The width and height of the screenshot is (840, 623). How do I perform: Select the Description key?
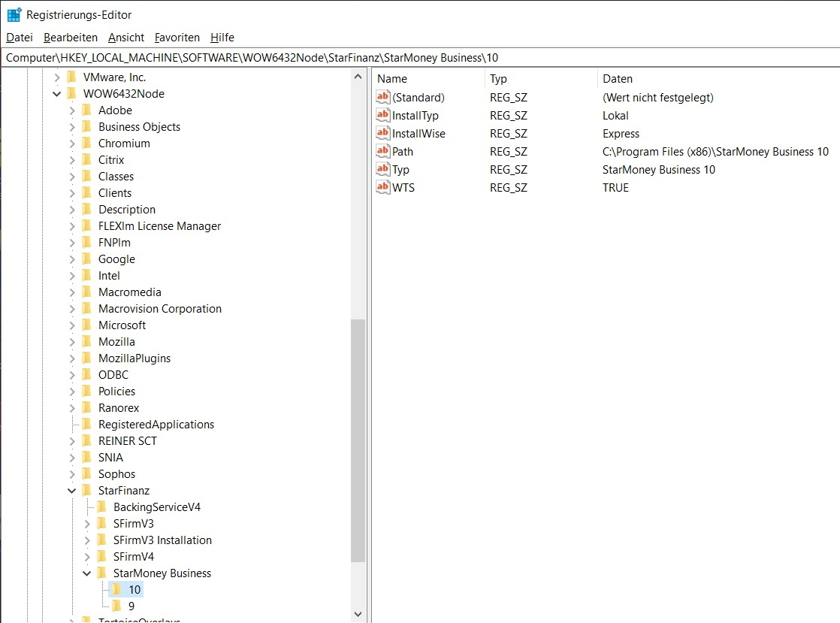[127, 210]
